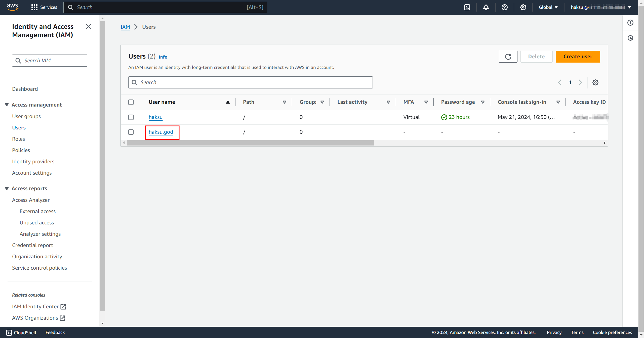Open the info panel icon on right

(x=630, y=23)
